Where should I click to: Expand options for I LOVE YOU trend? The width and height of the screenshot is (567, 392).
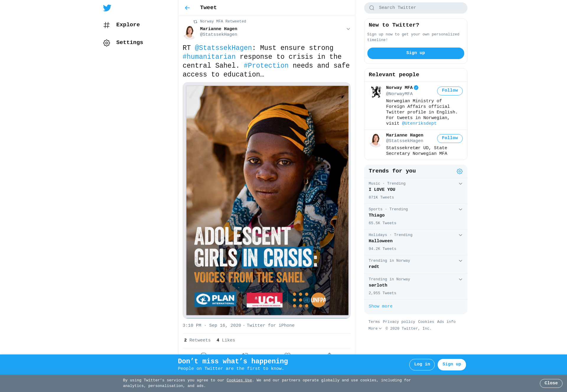coord(460,184)
